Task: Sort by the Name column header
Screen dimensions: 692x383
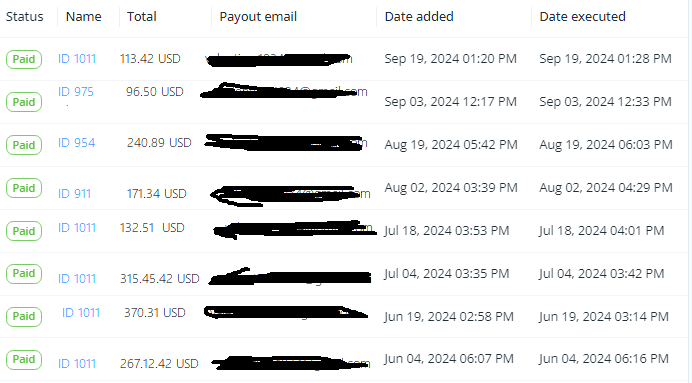Action: (83, 17)
